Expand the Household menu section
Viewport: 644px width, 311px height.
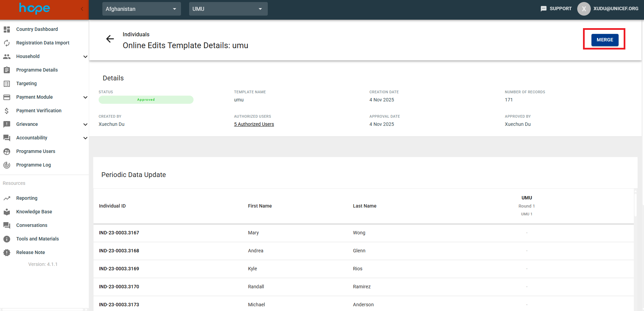click(x=85, y=57)
